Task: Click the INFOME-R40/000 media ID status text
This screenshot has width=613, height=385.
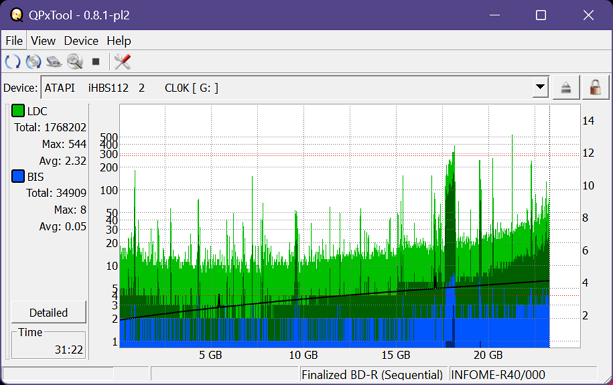Action: (498, 375)
